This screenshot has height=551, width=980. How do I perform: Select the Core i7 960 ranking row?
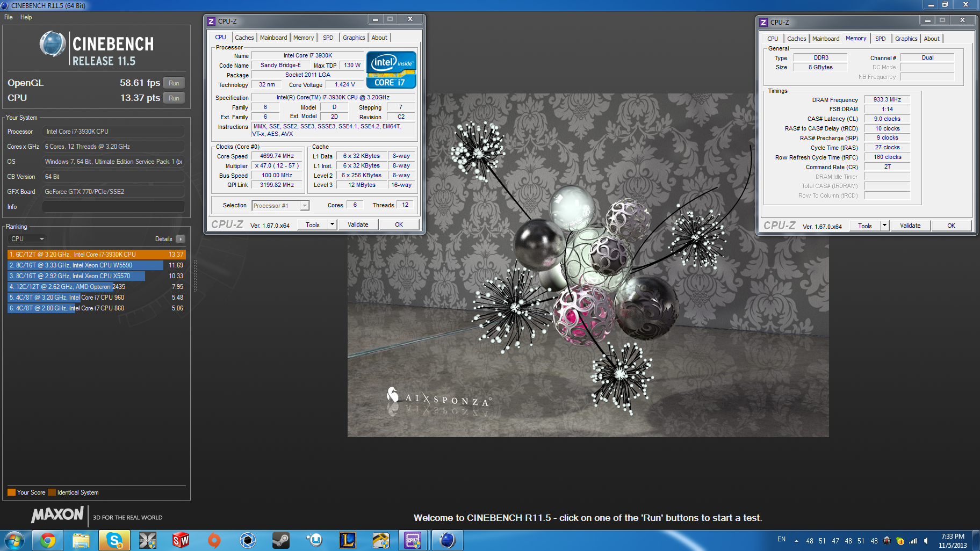(96, 298)
